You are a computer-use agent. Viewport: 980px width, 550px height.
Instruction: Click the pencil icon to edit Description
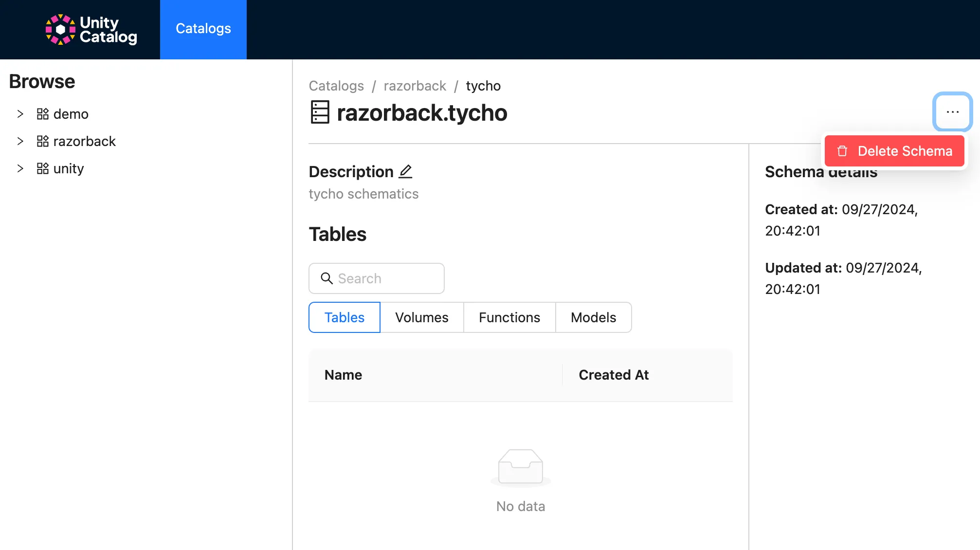(x=405, y=171)
